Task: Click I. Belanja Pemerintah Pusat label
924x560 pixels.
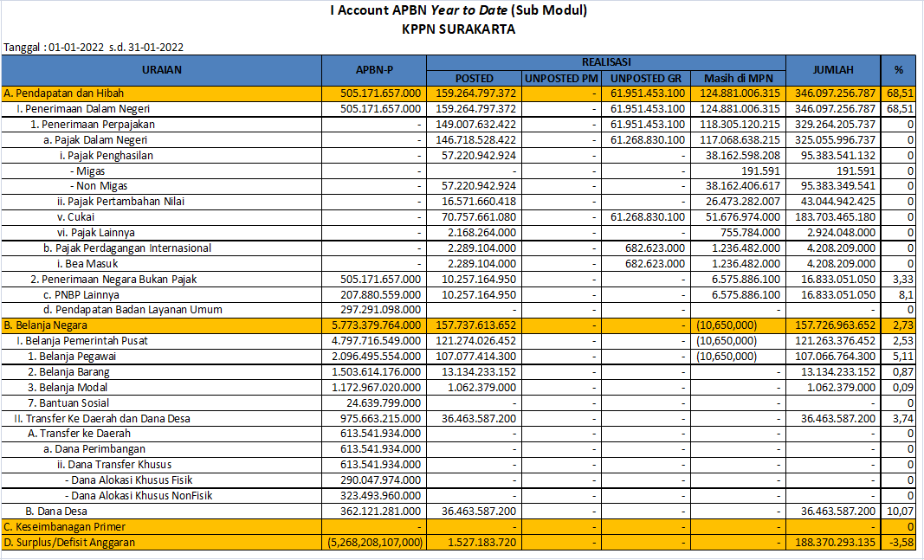Action: click(82, 341)
